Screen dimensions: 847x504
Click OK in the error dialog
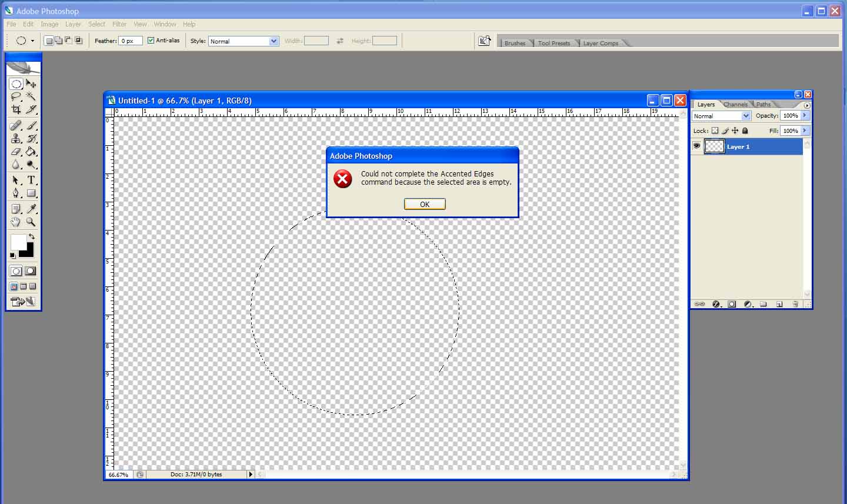click(x=425, y=204)
